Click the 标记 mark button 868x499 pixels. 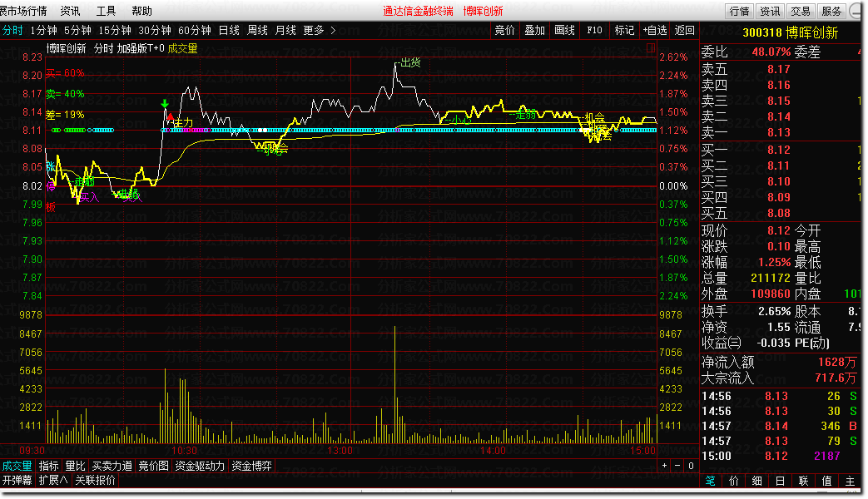pyautogui.click(x=624, y=31)
